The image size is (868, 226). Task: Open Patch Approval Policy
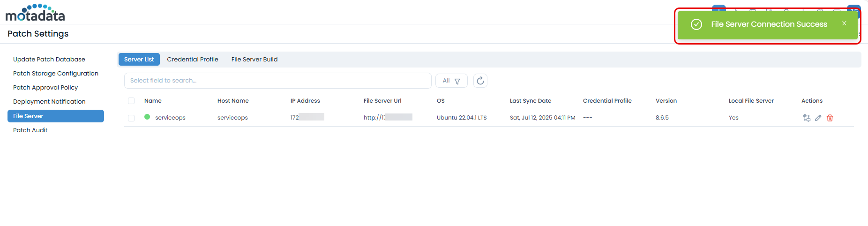click(x=45, y=88)
